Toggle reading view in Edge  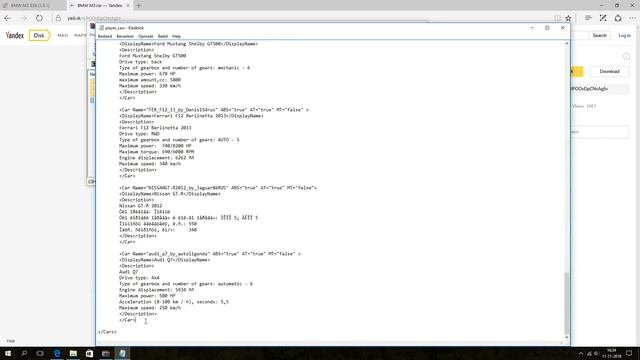[x=558, y=18]
